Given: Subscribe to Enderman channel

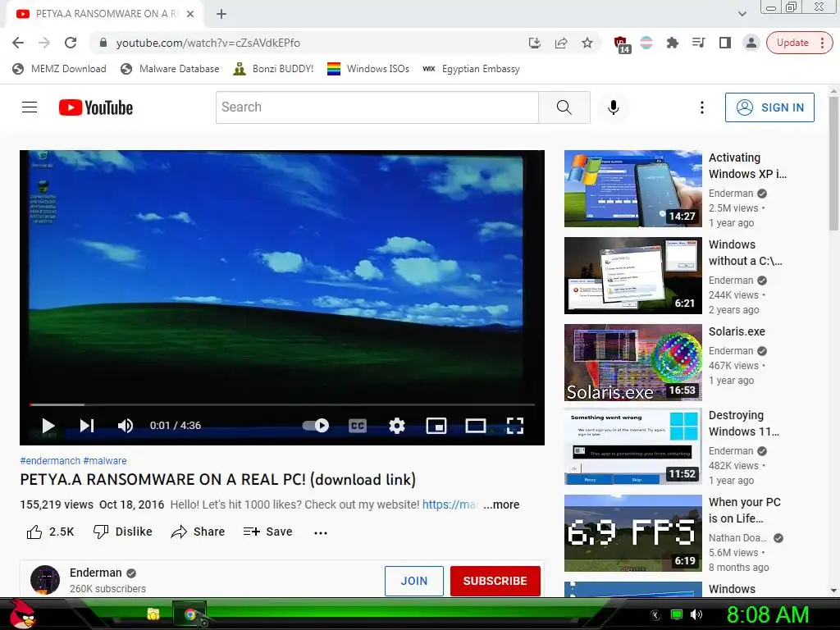Looking at the screenshot, I should (x=495, y=581).
